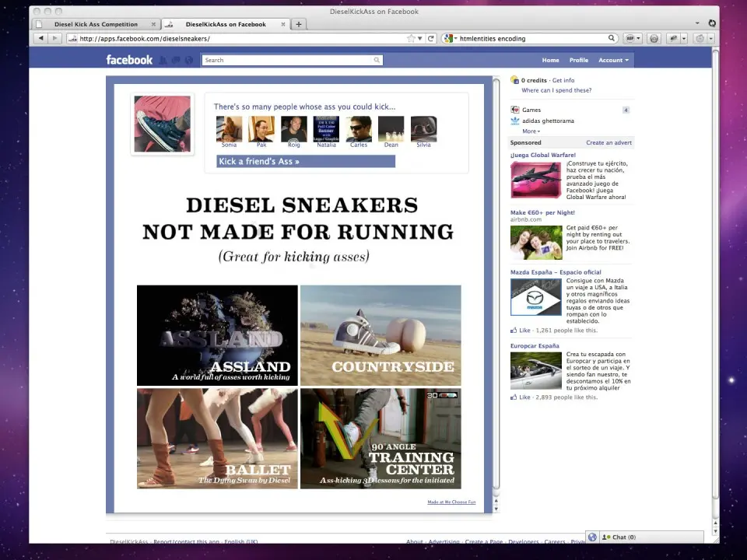Click the sneaker app profile picture
The height and width of the screenshot is (560, 747).
pos(162,124)
